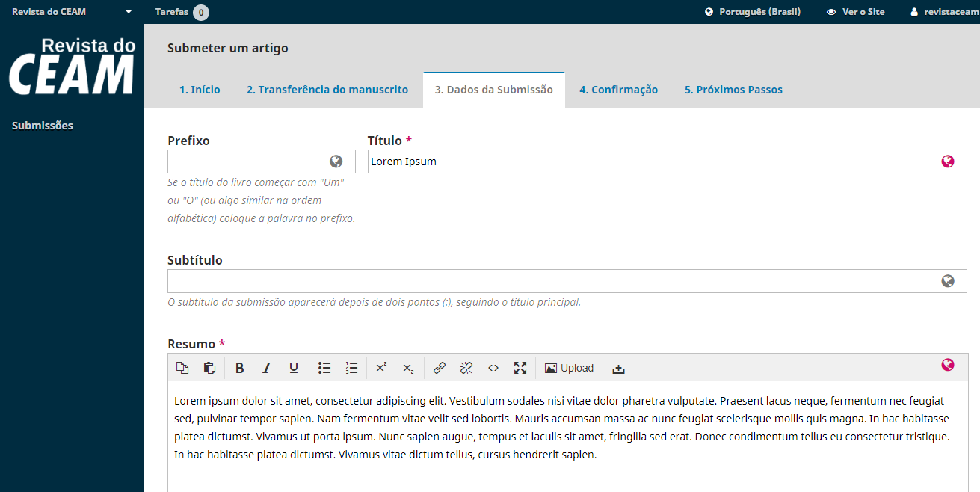Go to the 1. Início tab
980x492 pixels.
tap(200, 90)
